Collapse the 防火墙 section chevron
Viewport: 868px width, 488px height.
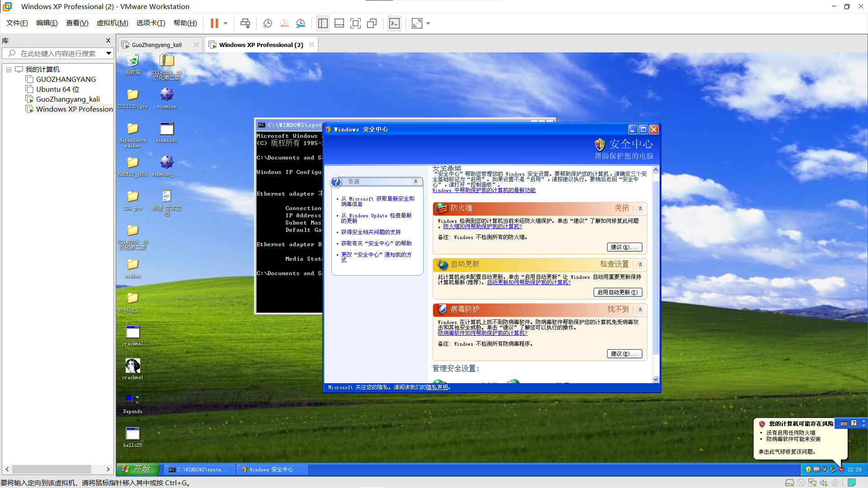coord(640,209)
